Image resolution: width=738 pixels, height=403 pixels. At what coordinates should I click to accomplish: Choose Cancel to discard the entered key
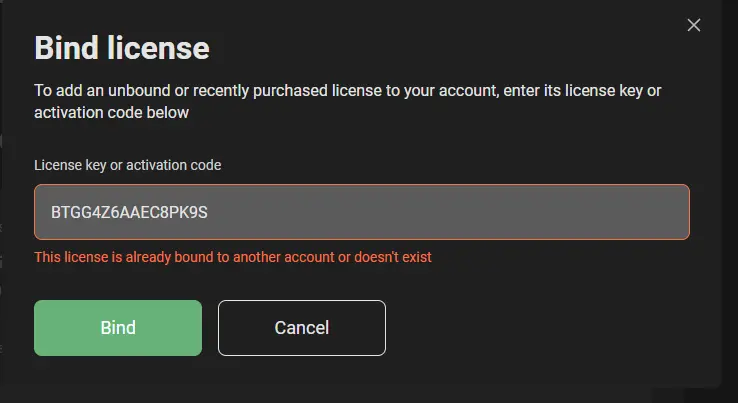click(302, 328)
